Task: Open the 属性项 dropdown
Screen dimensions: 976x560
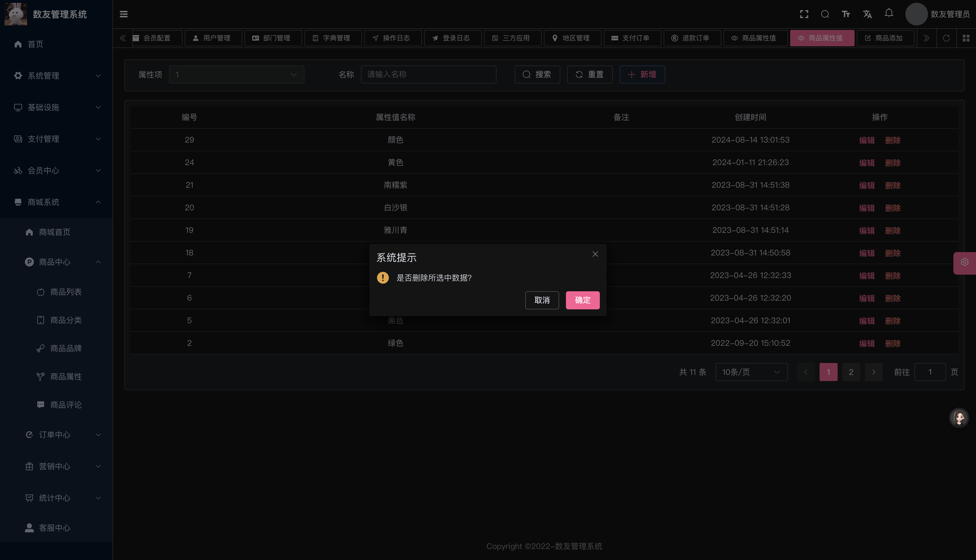Action: [x=236, y=75]
